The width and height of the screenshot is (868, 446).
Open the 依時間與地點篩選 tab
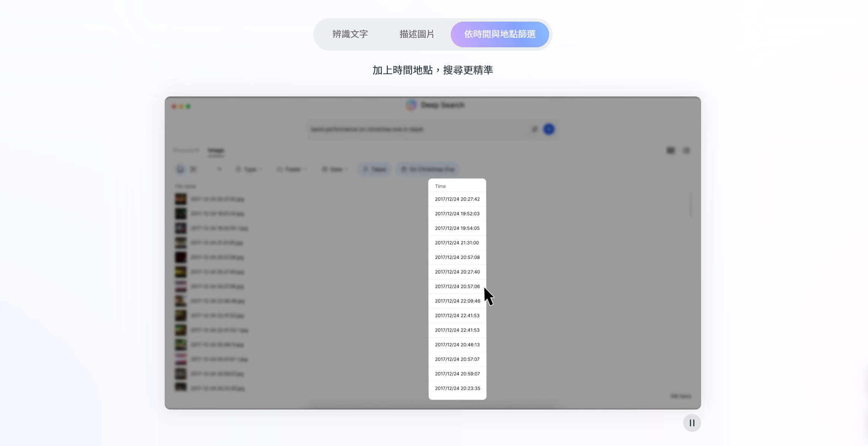click(x=500, y=34)
